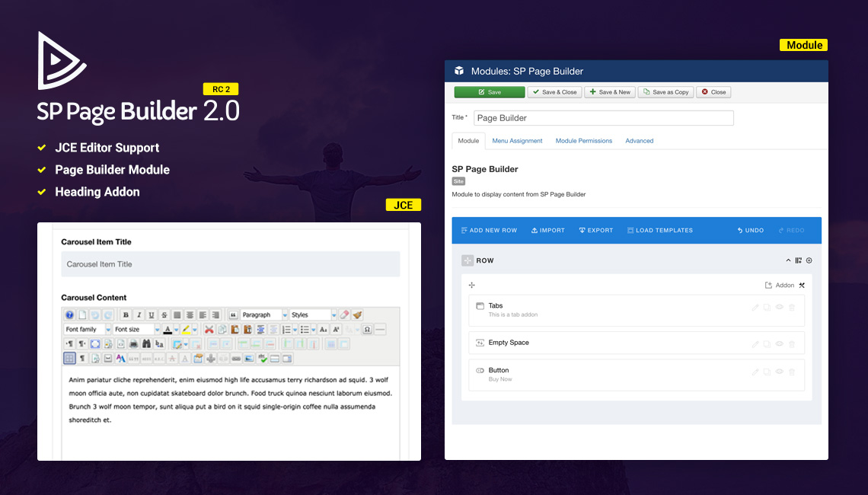Edit the Tabs addon with pencil icon
Screen dimensions: 868x495
coord(755,308)
